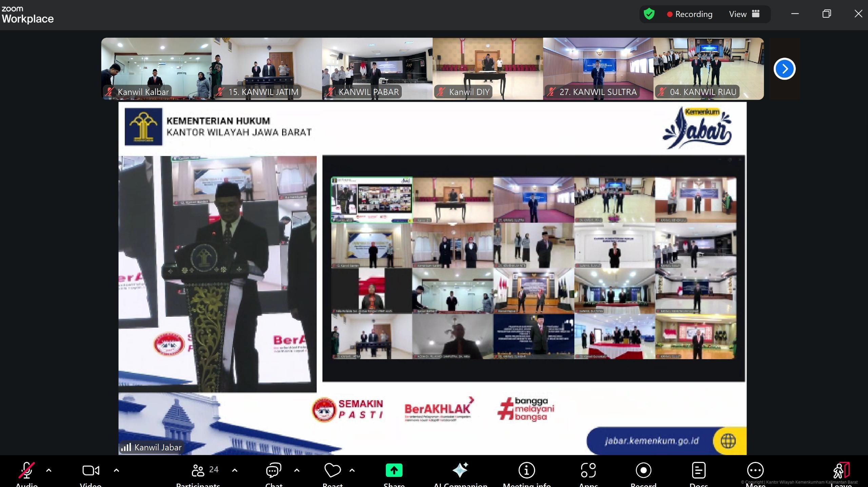Open the React heart icon
Viewport: 868px width, 487px height.
click(332, 470)
